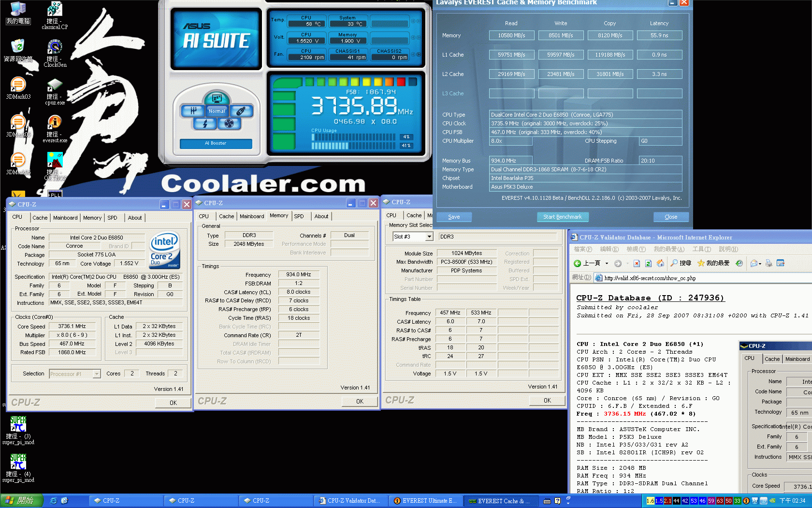Open super_pi_mod (4) shortcut
This screenshot has height=508, width=812.
coord(18,468)
